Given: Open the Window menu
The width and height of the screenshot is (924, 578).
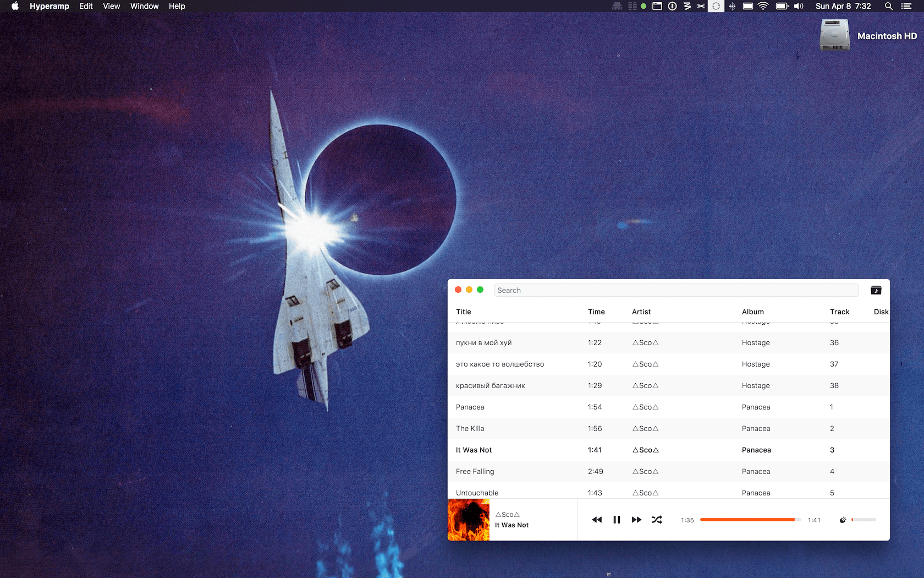Looking at the screenshot, I should [144, 6].
